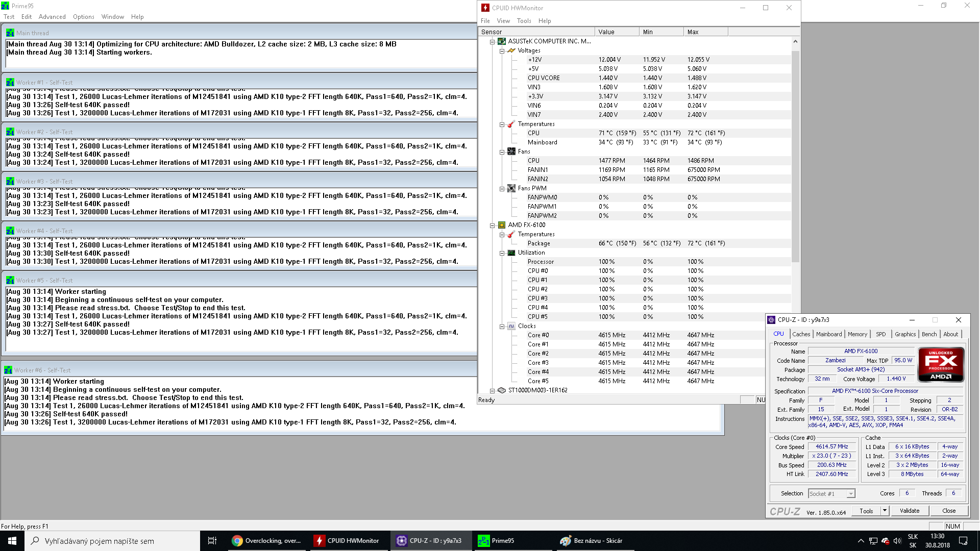Click the Max column header in HWMonitor
The height and width of the screenshot is (551, 980).
705,32
